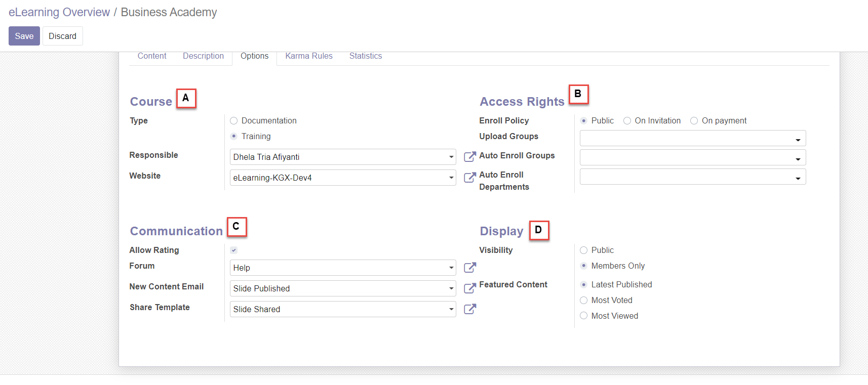Click the Forum label
The width and height of the screenshot is (868, 385).
click(x=142, y=266)
